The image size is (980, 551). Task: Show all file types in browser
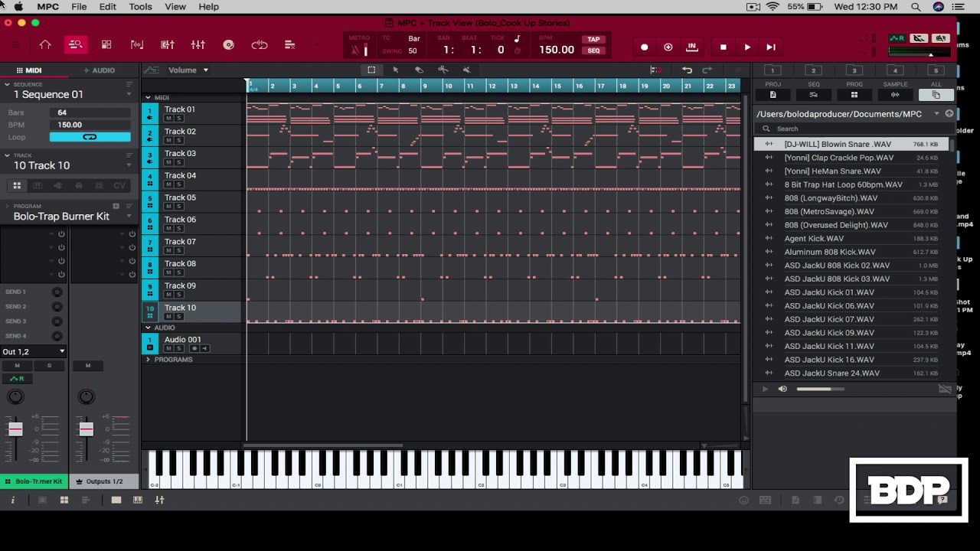tap(936, 94)
